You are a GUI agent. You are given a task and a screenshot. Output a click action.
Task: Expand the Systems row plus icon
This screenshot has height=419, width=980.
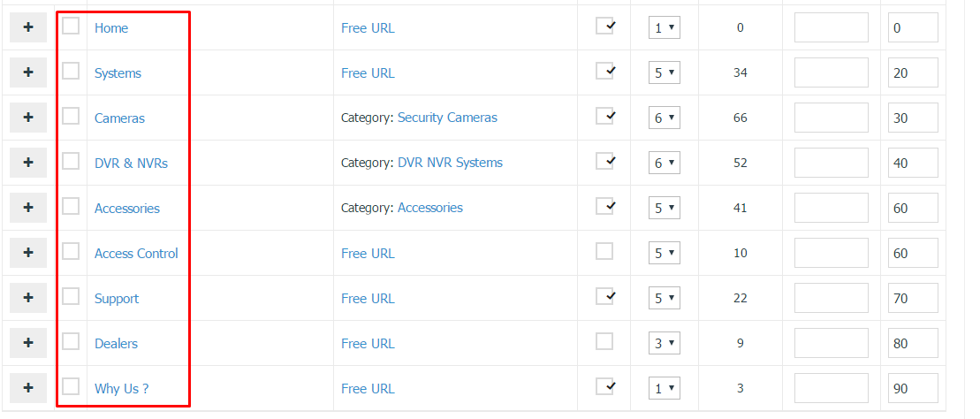(28, 72)
